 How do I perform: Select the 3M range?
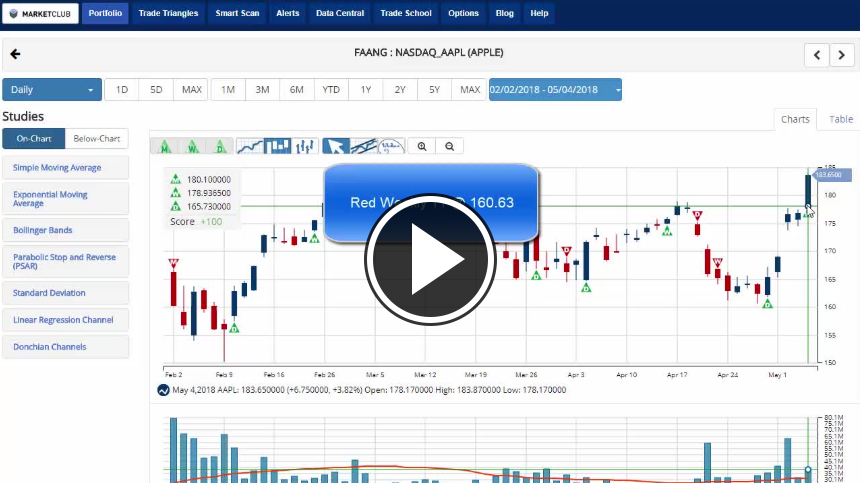pos(262,89)
